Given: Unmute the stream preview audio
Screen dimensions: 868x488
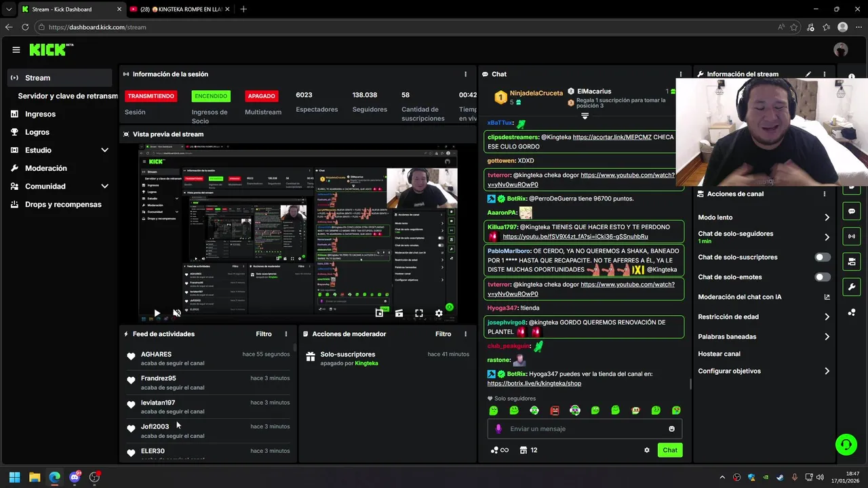Looking at the screenshot, I should (x=177, y=313).
